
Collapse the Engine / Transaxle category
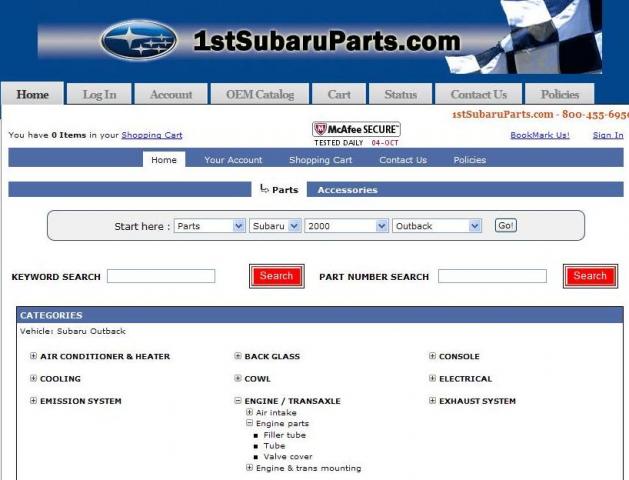tap(238, 400)
